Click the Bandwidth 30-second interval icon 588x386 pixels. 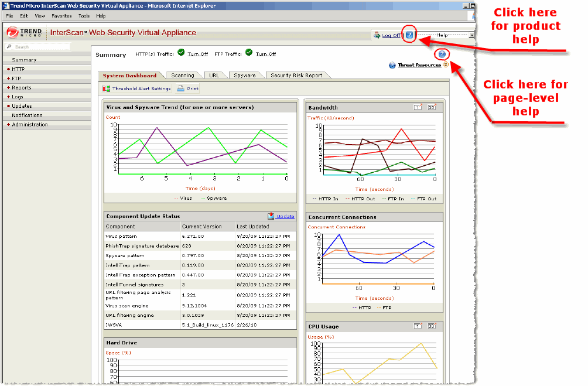pyautogui.click(x=431, y=107)
